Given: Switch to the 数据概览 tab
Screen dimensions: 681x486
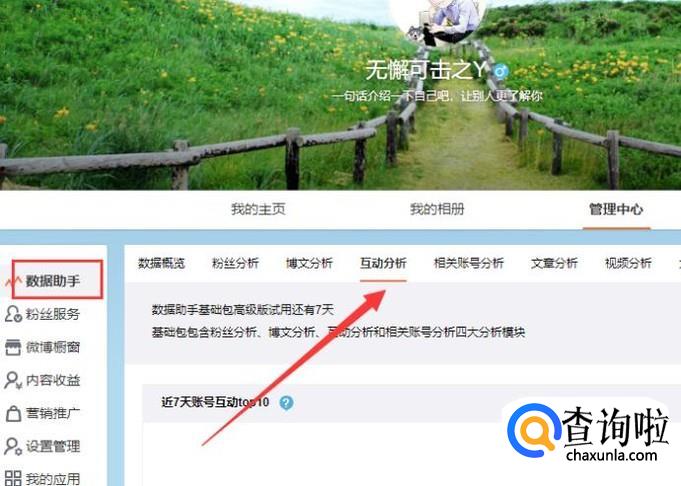Looking at the screenshot, I should coord(162,263).
